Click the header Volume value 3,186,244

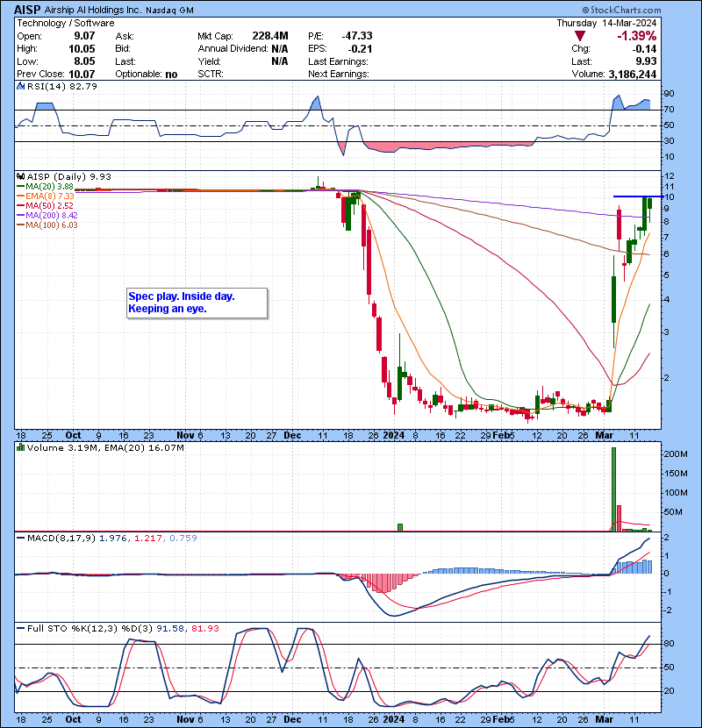(633, 75)
